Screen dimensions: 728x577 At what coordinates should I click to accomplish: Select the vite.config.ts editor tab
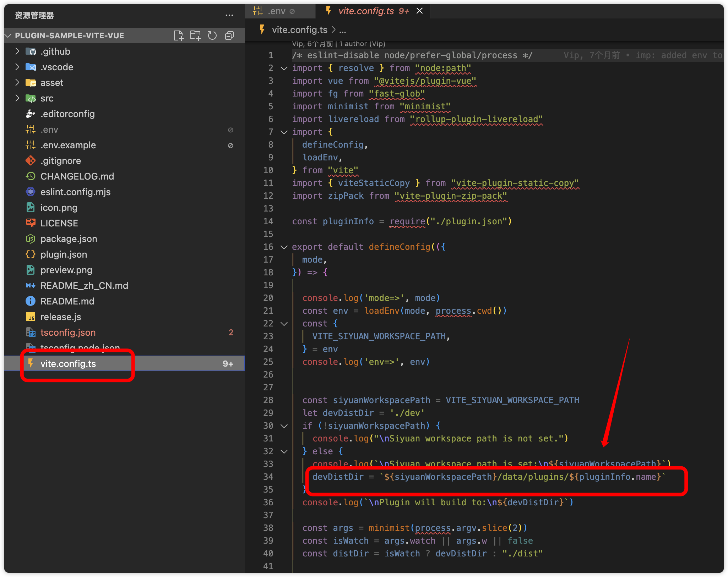click(x=366, y=11)
